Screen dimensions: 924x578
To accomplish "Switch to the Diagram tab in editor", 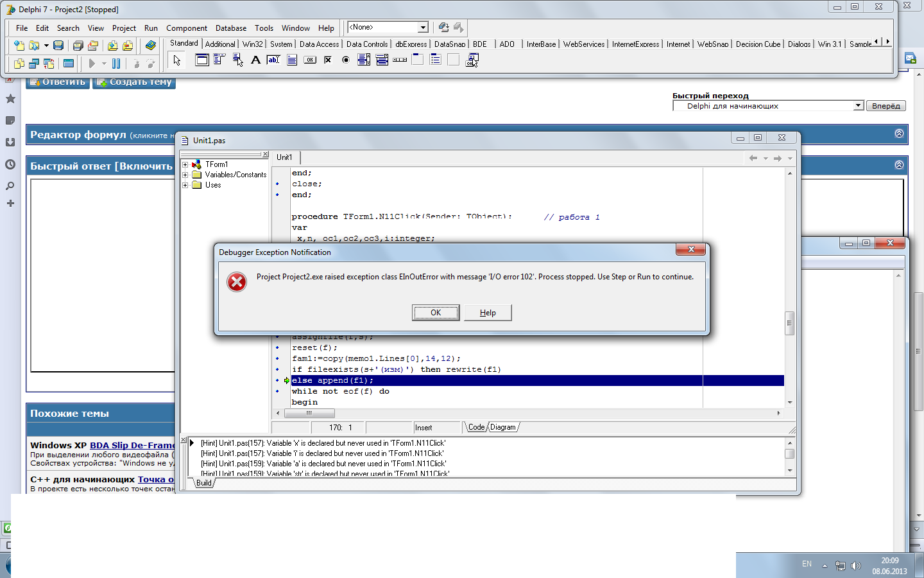I will click(x=503, y=427).
